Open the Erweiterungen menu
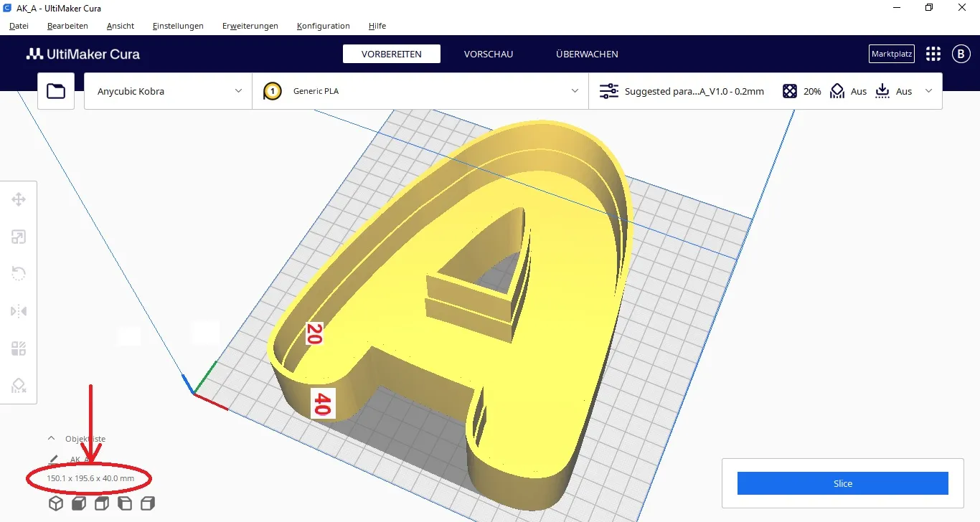 click(x=250, y=26)
